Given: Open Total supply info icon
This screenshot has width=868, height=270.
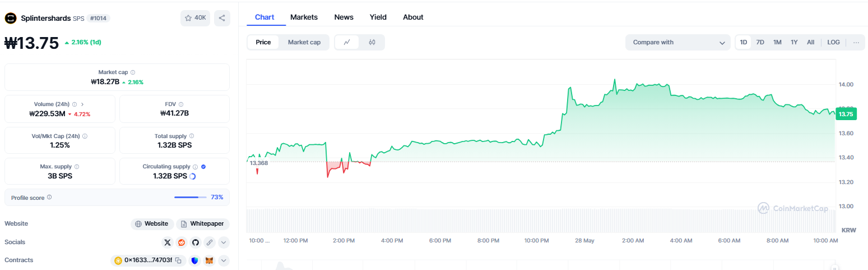Looking at the screenshot, I should point(192,136).
